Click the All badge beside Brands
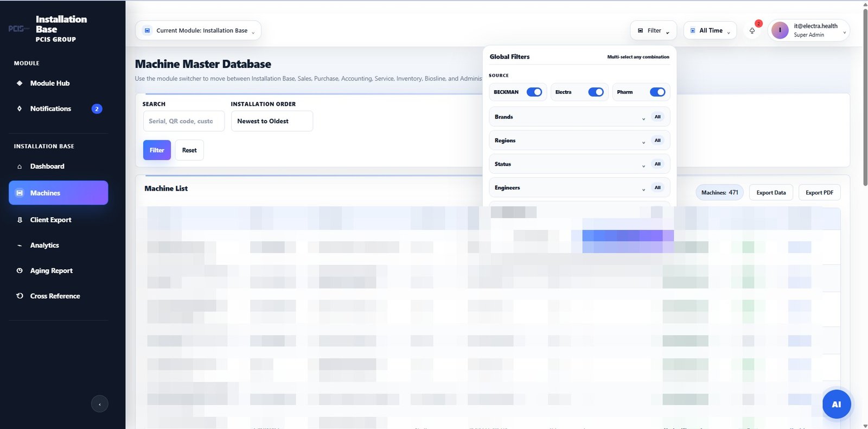The width and height of the screenshot is (868, 429). [x=658, y=117]
